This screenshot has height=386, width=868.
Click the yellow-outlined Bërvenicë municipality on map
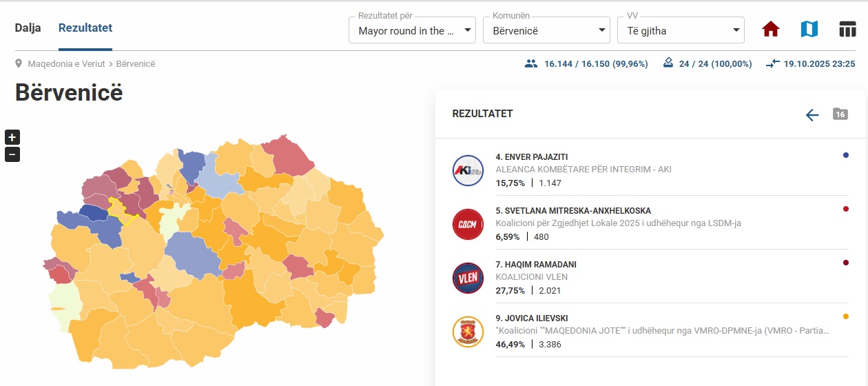(x=123, y=211)
